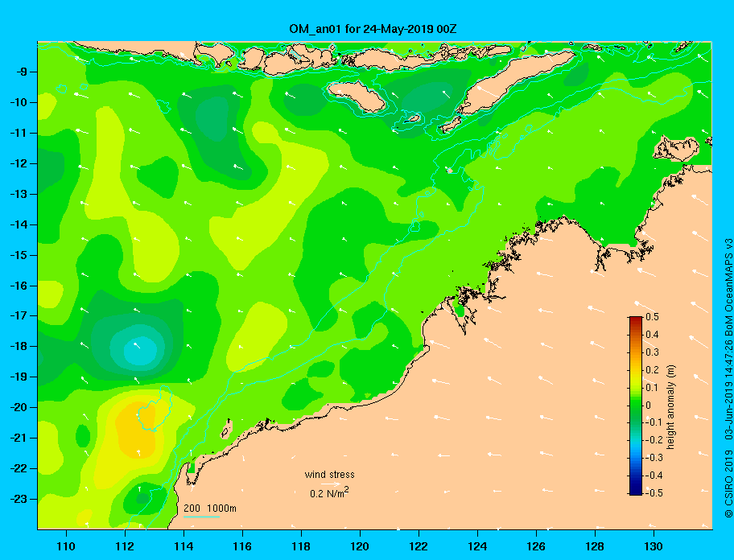The image size is (734, 560).
Task: Click the orange high-anomaly patch near 112E 21S
Action: click(136, 430)
